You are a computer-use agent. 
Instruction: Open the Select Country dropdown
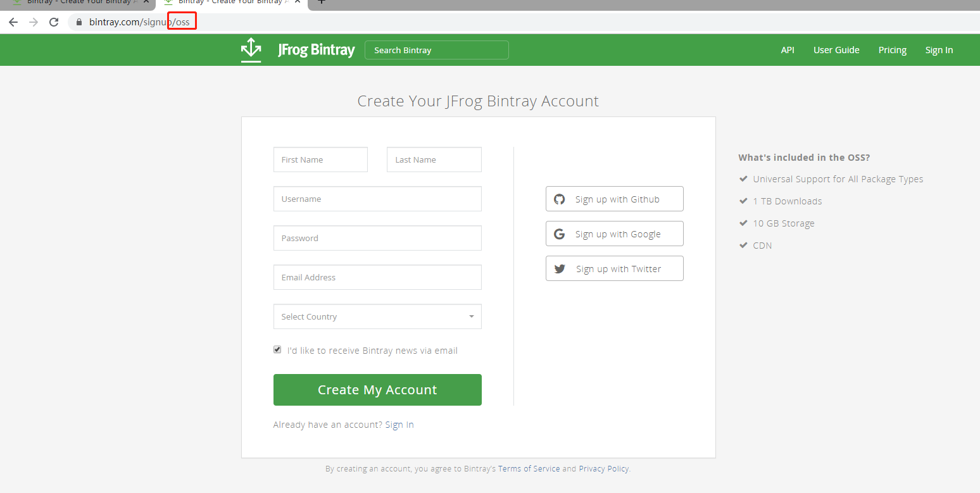coord(377,316)
